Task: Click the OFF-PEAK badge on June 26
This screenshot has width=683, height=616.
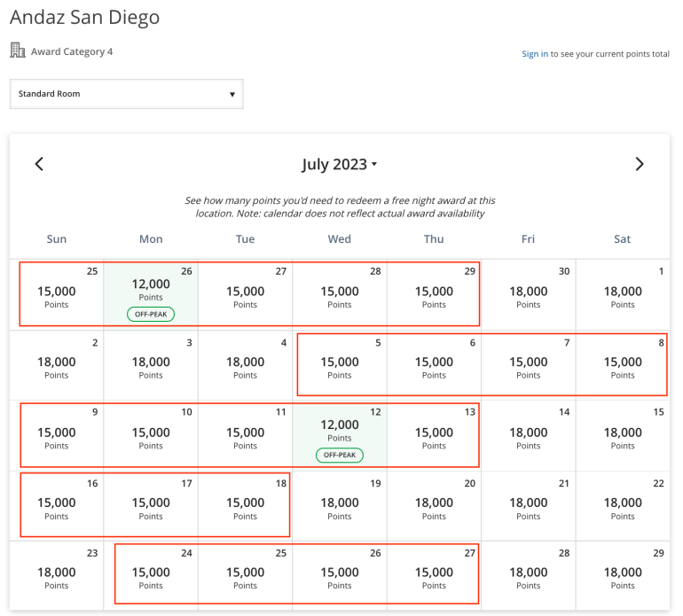Action: coord(151,314)
